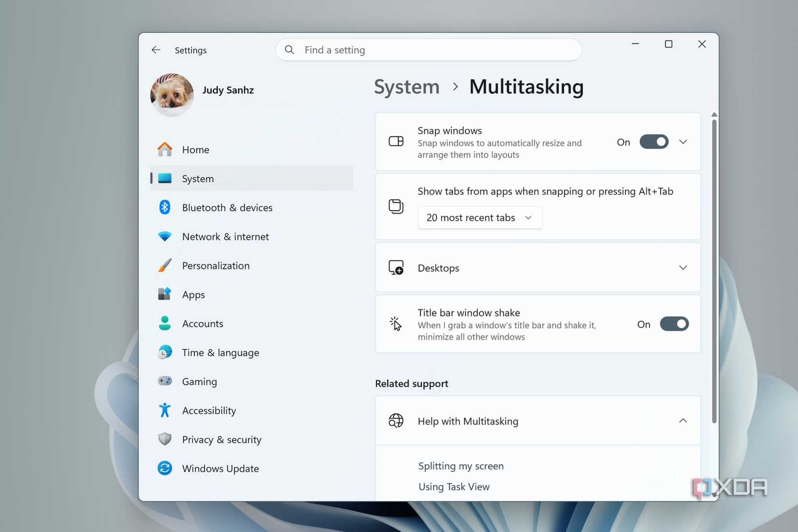Click the Desktops icon

(x=396, y=267)
